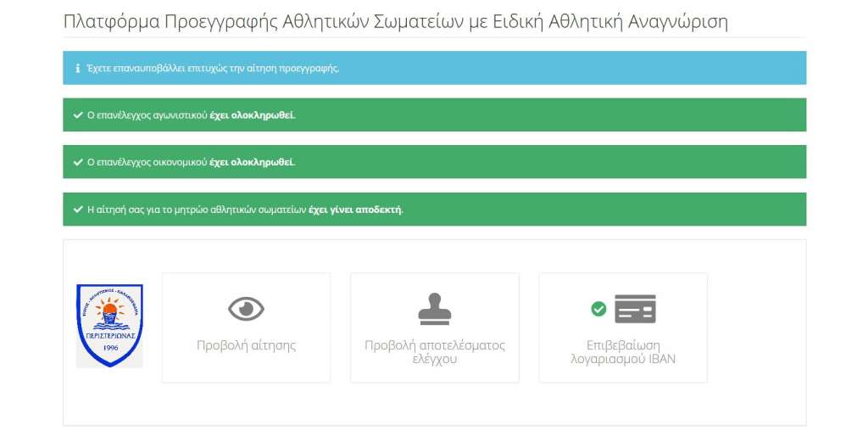Click bold έχει ολοκληρωθεί in the οικονομικού banner
The image size is (868, 431).
tap(252, 162)
